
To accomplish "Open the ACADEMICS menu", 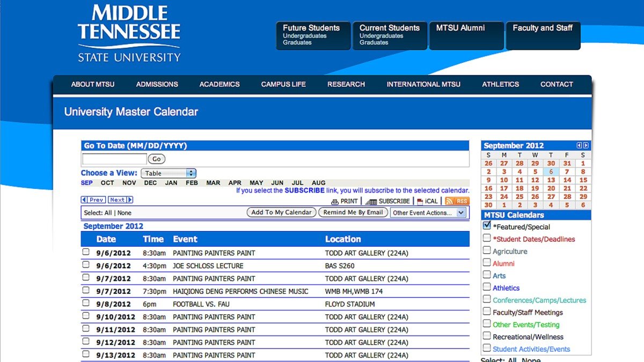I will pos(219,84).
